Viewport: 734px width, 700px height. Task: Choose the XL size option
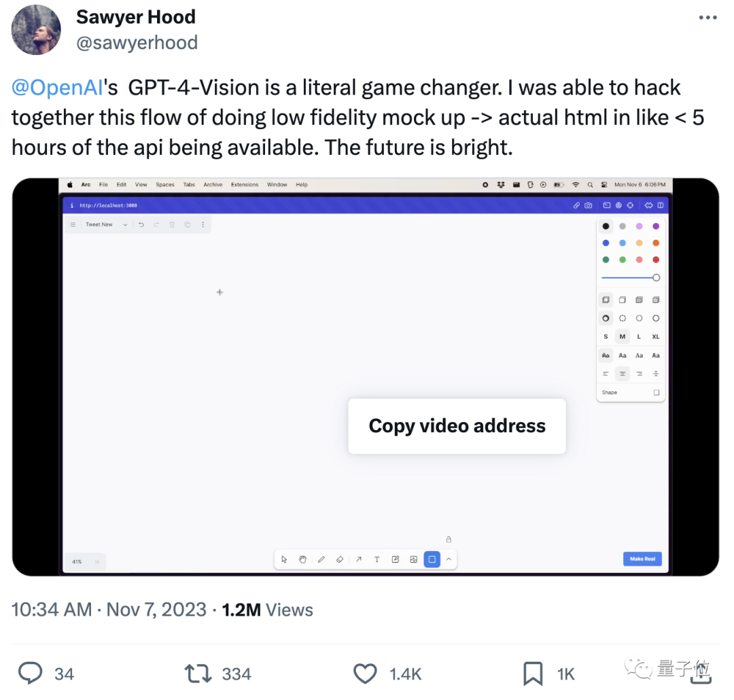[656, 336]
